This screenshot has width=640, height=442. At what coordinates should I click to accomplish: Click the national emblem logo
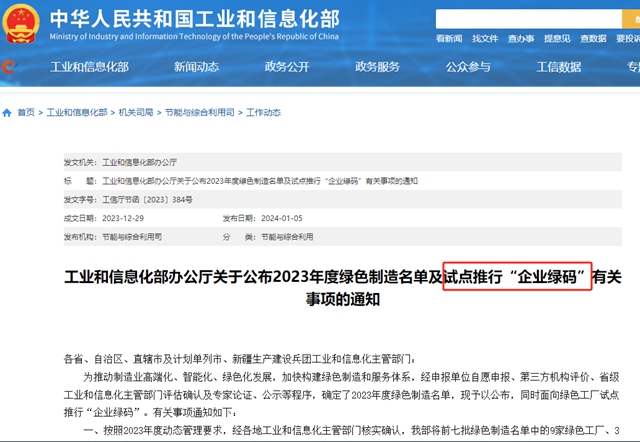[20, 24]
